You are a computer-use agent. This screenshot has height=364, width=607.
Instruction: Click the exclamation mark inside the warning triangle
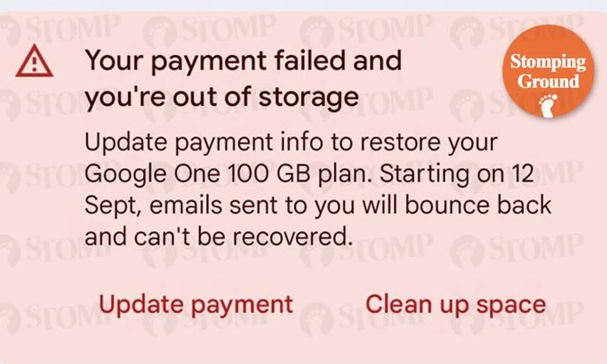click(x=35, y=64)
